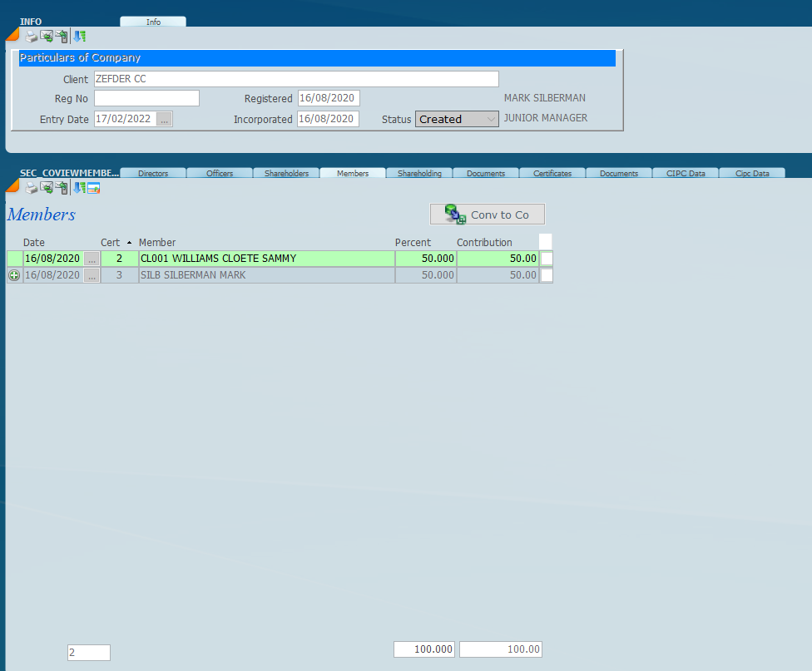Sort table by the Cert column header
The width and height of the screenshot is (812, 671).
tap(111, 242)
